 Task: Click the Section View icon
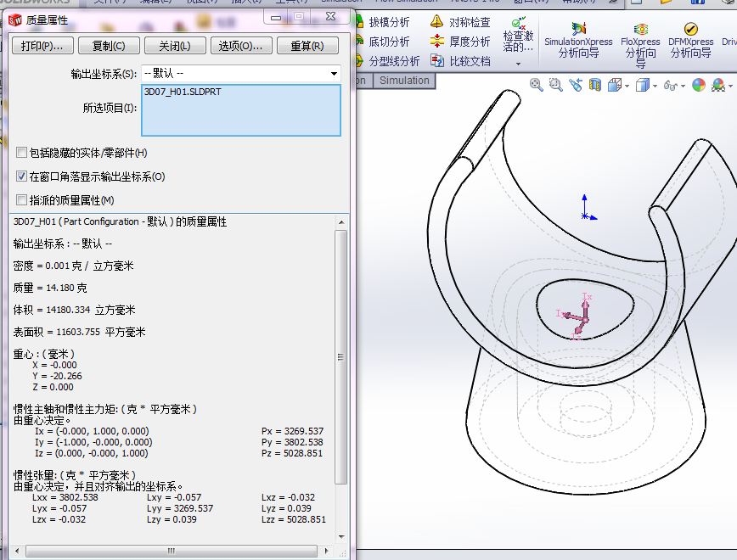click(x=595, y=84)
